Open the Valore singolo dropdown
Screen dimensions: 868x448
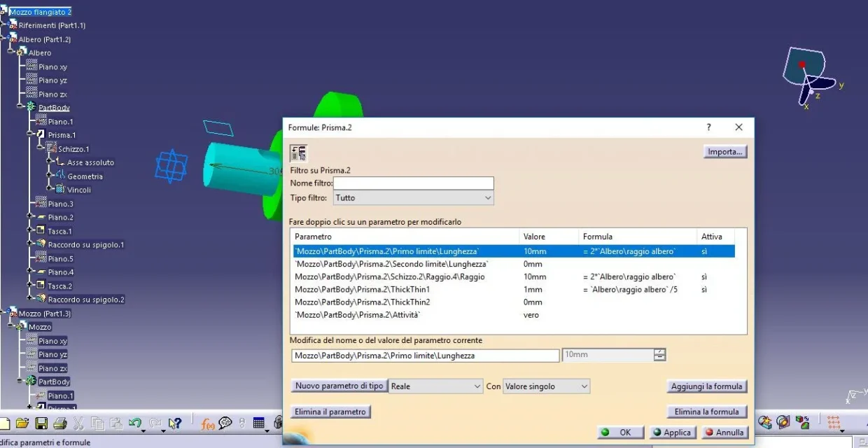point(546,386)
